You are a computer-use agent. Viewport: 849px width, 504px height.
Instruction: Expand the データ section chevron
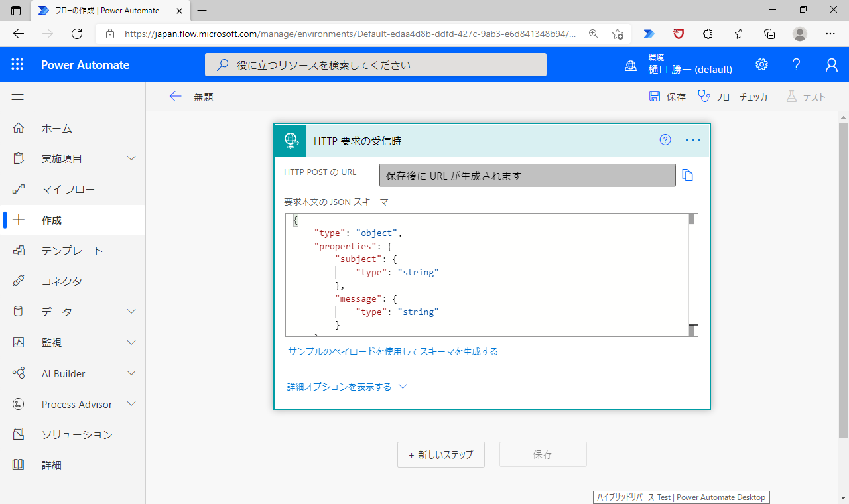[131, 312]
